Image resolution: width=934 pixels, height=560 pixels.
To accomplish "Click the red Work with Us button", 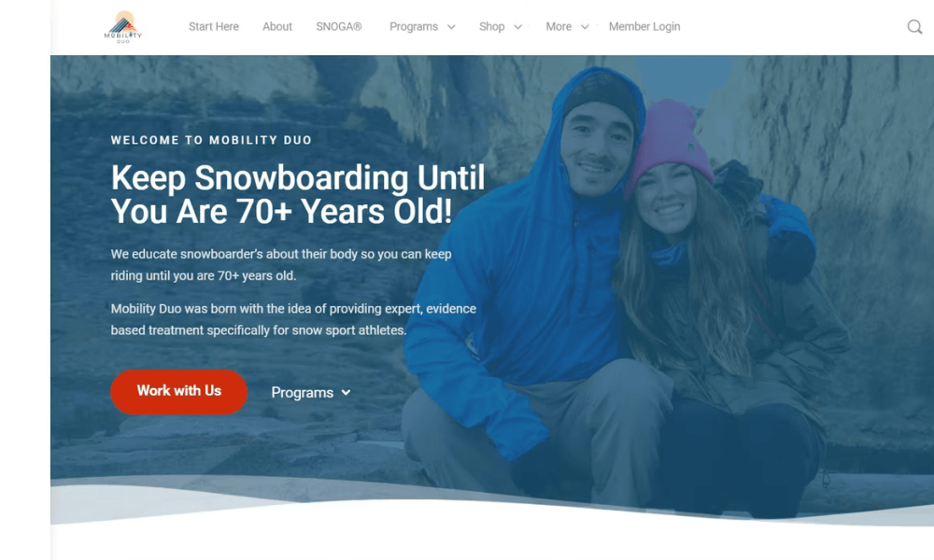I will [178, 392].
